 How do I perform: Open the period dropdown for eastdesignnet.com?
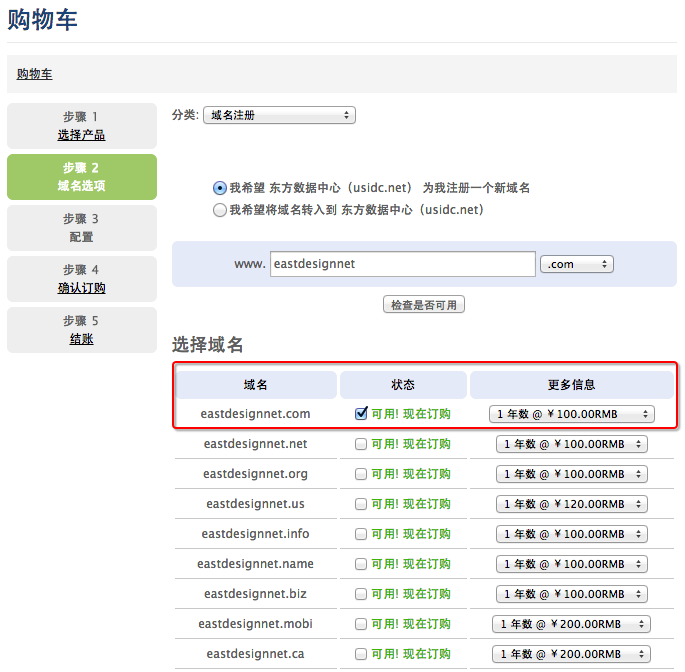point(571,414)
